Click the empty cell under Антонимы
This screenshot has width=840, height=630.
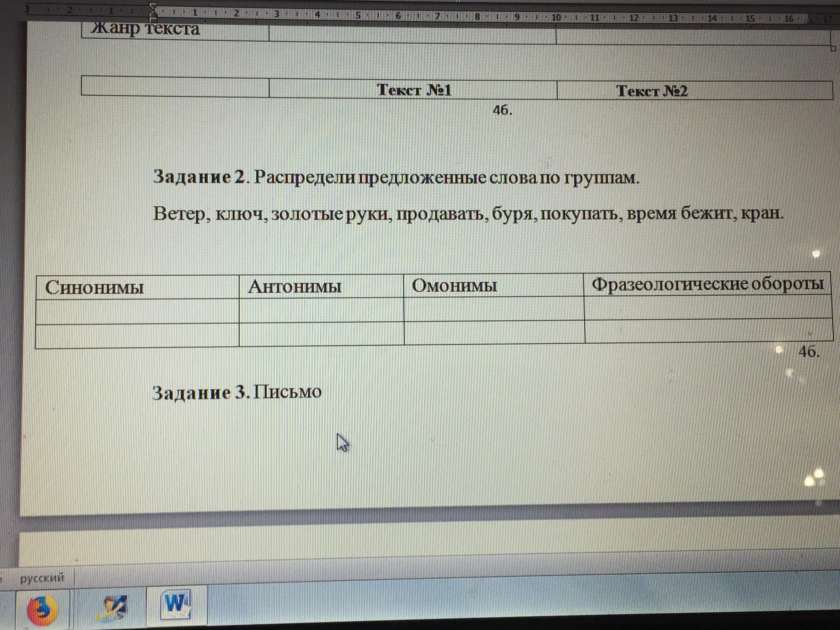[x=321, y=310]
